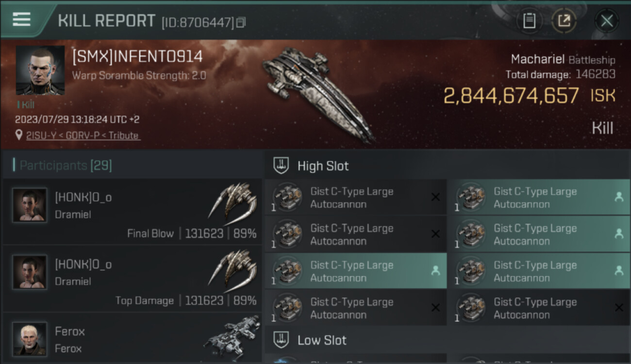The width and height of the screenshot is (631, 364).
Task: Open the Ferox participant entry
Action: (132, 338)
